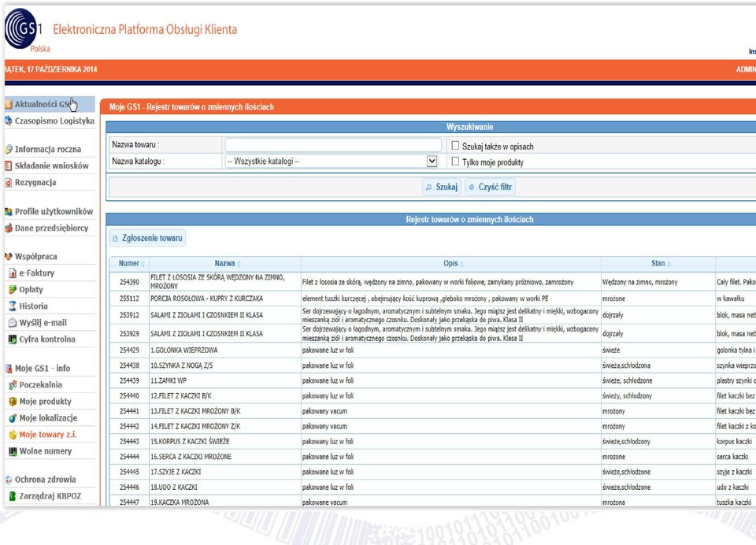Click the '18.UDO Z KACZKI' product name

(173, 488)
